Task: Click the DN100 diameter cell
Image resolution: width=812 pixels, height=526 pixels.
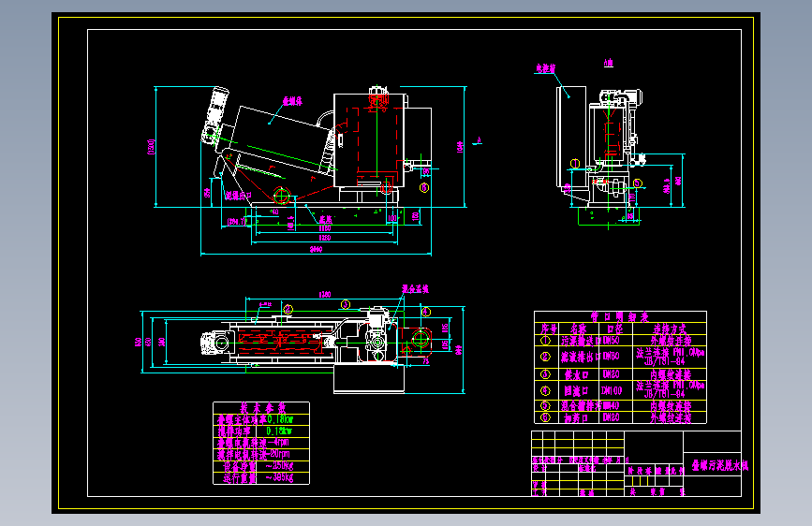Action: coord(612,390)
